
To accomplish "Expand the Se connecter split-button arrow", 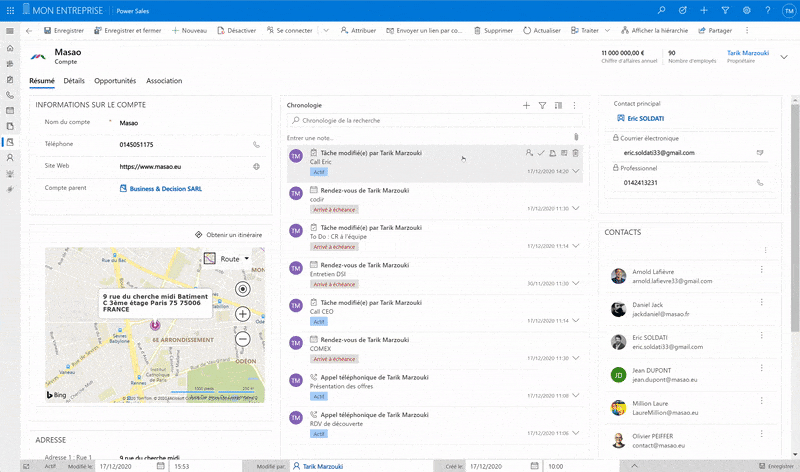I will click(326, 31).
